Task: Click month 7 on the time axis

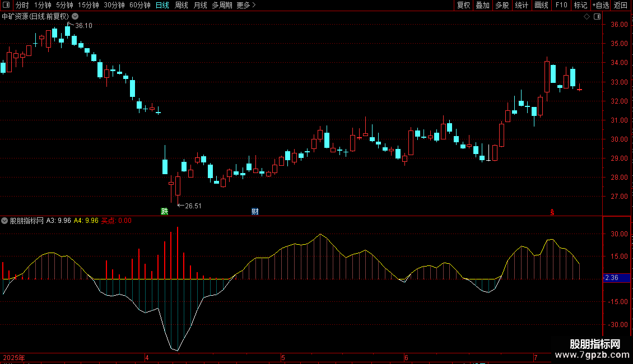Action: (536, 357)
